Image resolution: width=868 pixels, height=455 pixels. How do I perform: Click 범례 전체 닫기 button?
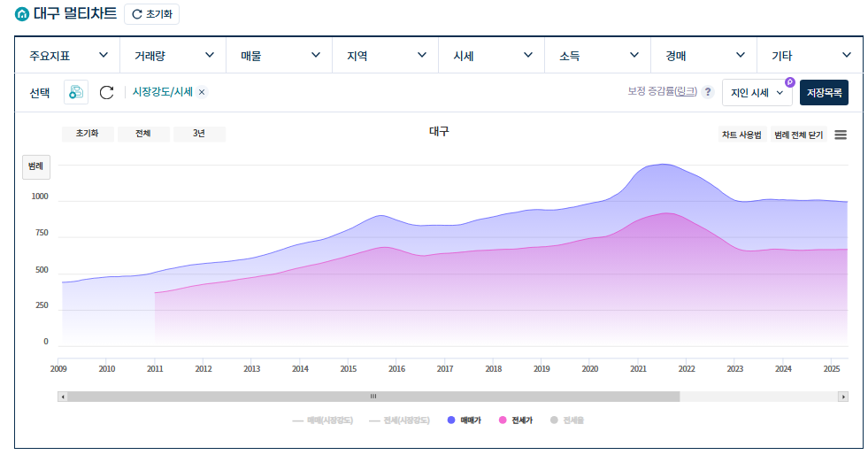coord(798,135)
